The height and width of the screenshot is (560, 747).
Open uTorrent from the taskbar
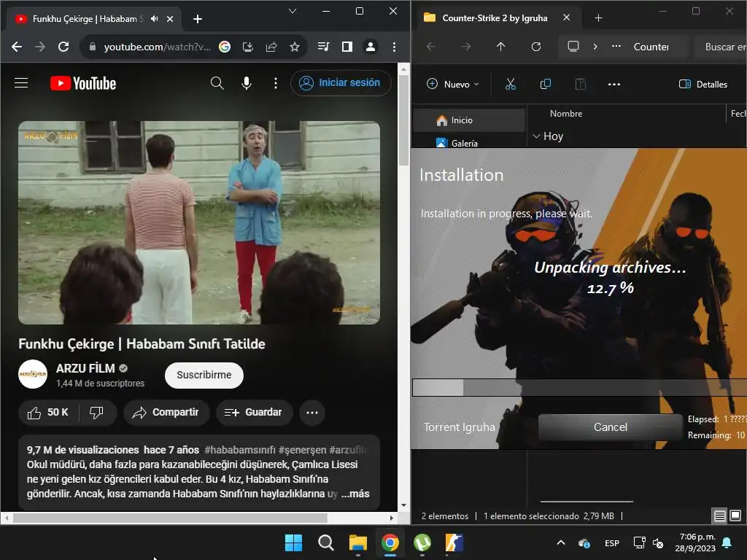[422, 542]
